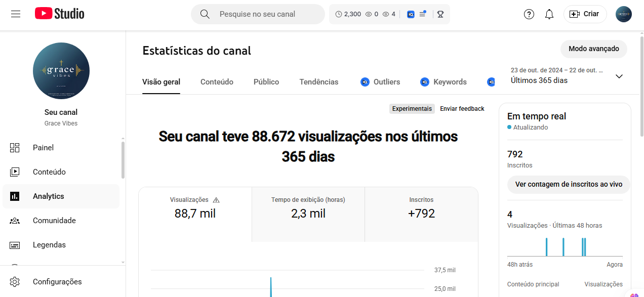This screenshot has width=644, height=297.
Task: Focus the 'Pesquise no seu canal' search field
Action: click(x=258, y=14)
